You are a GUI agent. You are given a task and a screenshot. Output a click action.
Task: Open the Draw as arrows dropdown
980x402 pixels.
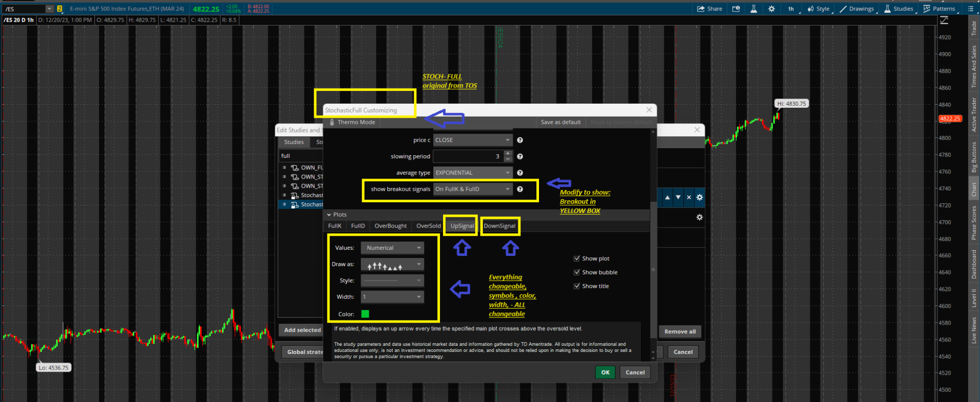392,265
